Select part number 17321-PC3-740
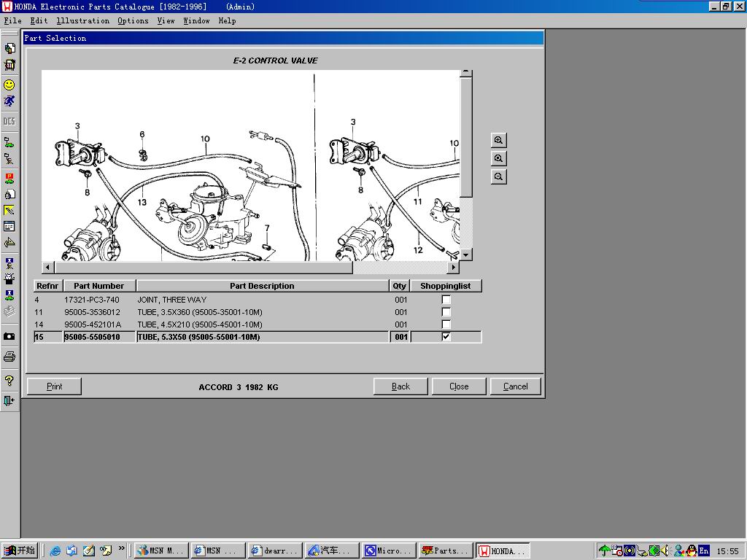This screenshot has width=747, height=560. point(91,300)
